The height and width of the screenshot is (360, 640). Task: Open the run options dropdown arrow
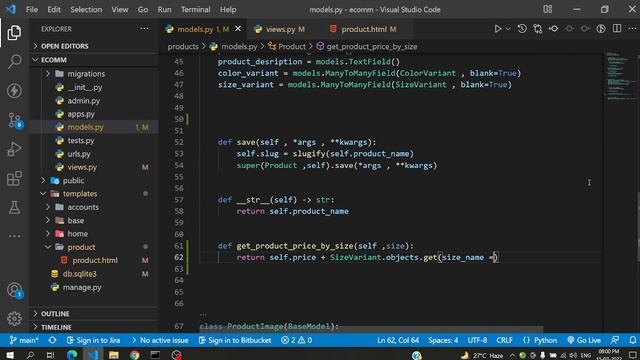point(508,29)
